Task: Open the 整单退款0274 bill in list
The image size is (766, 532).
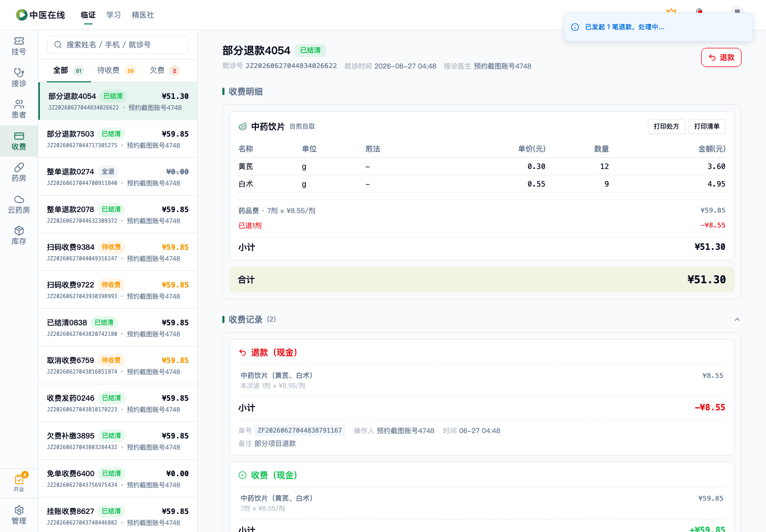Action: click(x=118, y=176)
